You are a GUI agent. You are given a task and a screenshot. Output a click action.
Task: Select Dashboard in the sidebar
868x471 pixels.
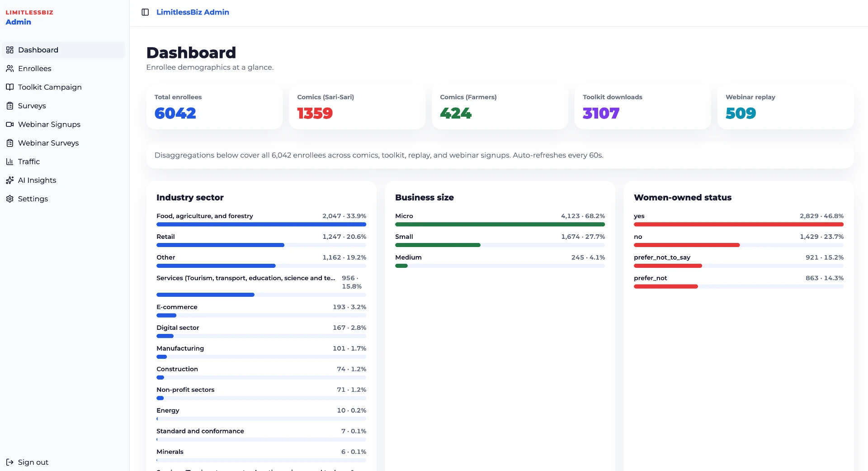coord(63,50)
